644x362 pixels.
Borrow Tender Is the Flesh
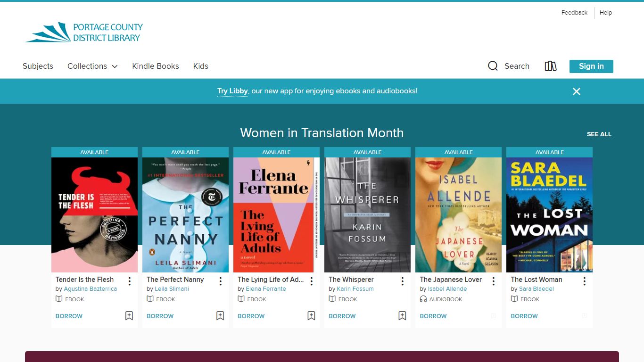coord(69,316)
